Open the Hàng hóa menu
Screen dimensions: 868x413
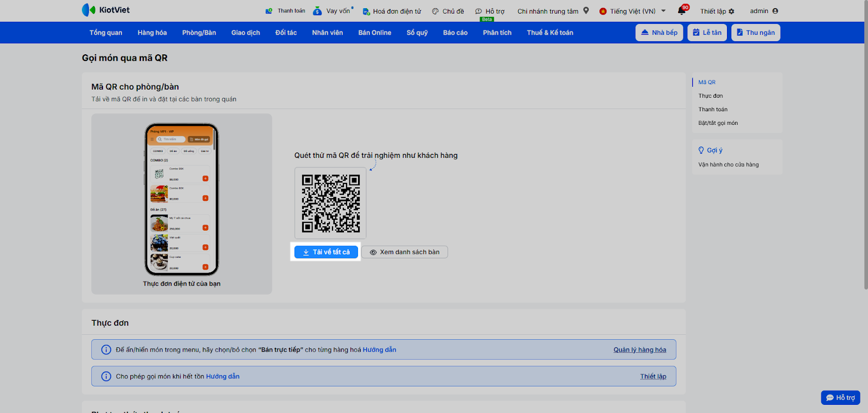coord(152,33)
